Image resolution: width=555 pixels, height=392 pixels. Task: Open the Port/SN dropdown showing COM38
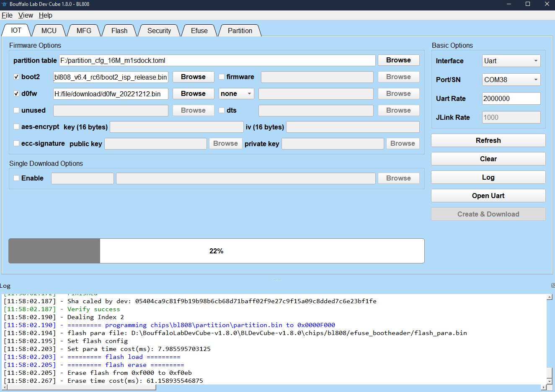point(511,80)
